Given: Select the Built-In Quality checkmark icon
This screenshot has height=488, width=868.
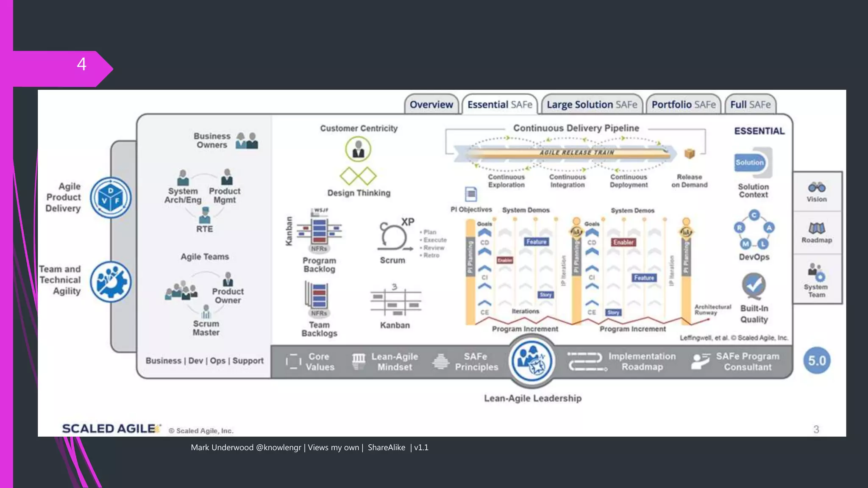Looking at the screenshot, I should (754, 285).
